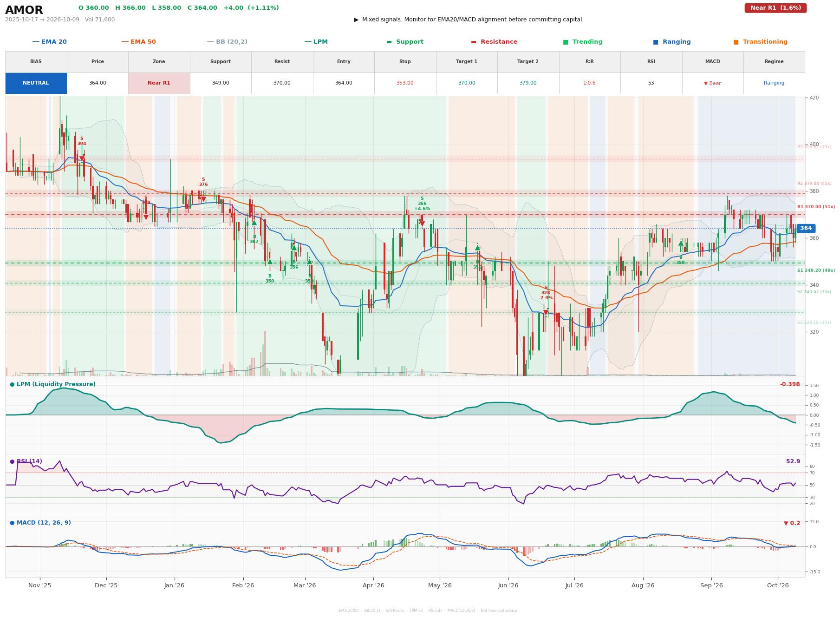Viewport: 840px width, 618px height.
Task: Click the Resist value 370.00
Action: tap(282, 83)
